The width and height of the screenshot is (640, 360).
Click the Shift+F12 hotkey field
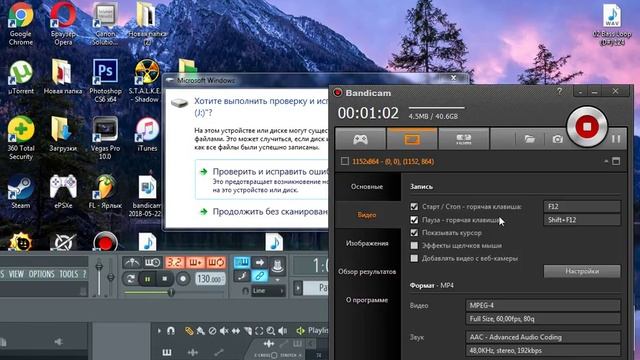click(x=582, y=220)
